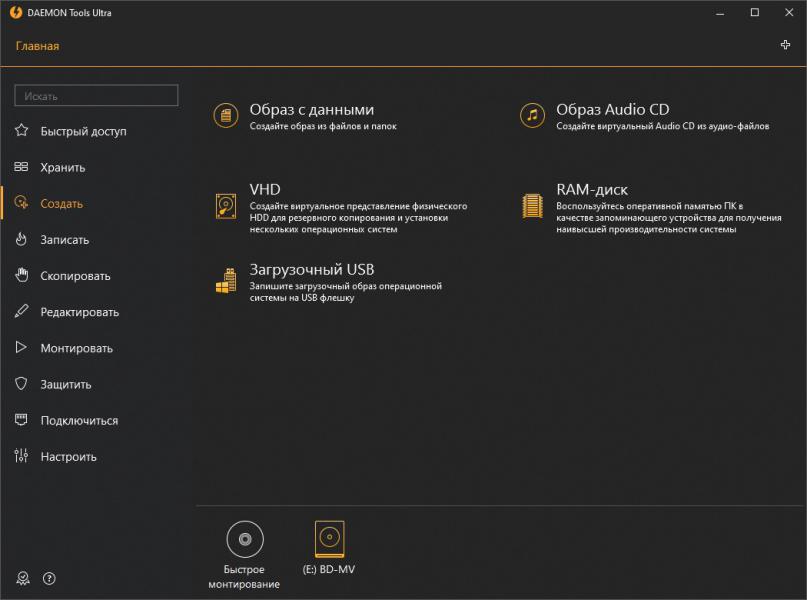This screenshot has width=807, height=600.
Task: Click the help question mark icon
Action: 50,578
